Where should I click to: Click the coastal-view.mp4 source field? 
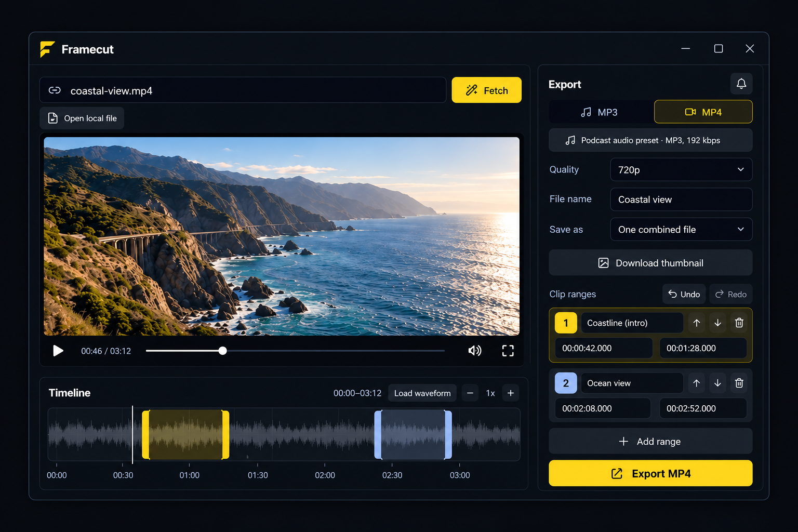(243, 90)
